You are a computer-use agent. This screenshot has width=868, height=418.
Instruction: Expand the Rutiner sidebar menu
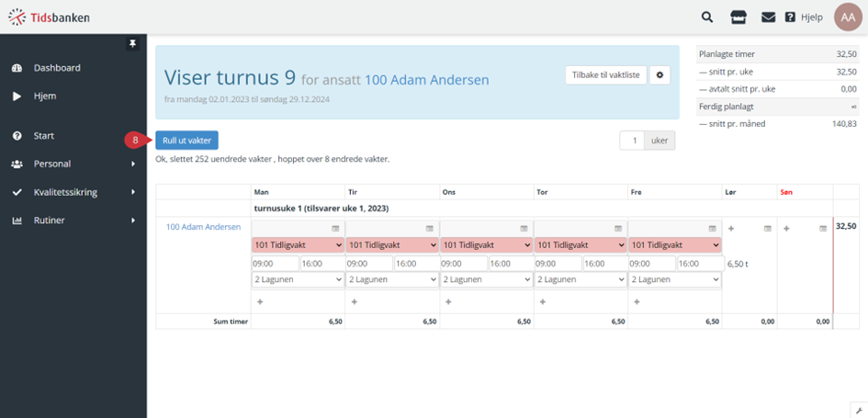coord(73,220)
